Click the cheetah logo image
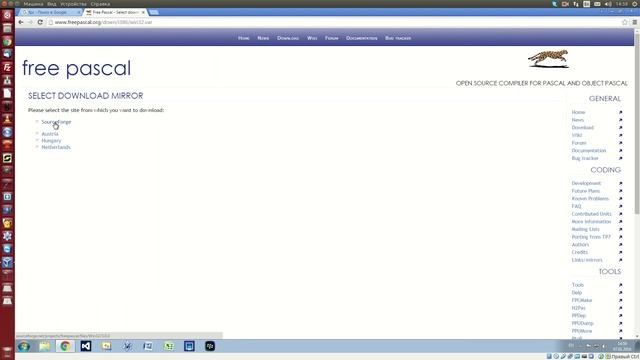640x360 pixels. click(548, 59)
